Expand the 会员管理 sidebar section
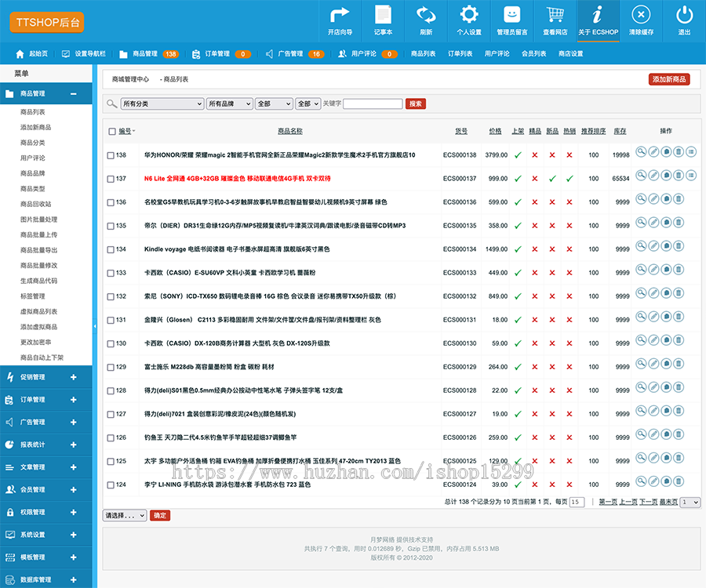The height and width of the screenshot is (588, 706). coord(74,490)
